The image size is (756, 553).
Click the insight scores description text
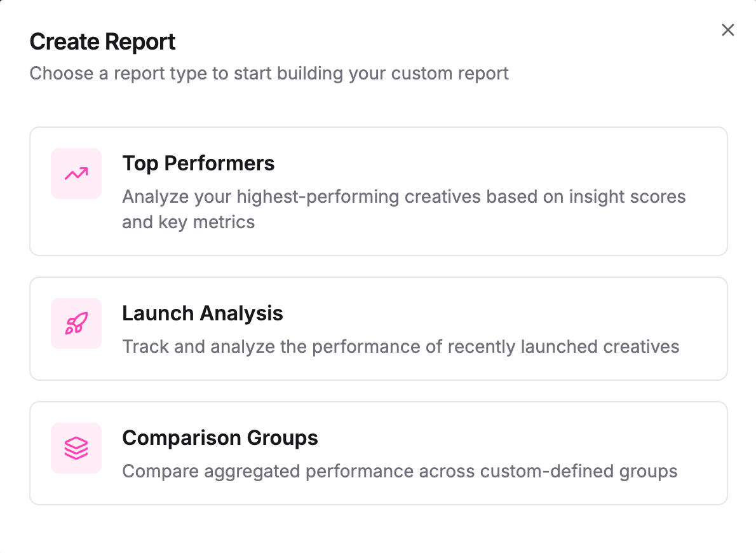click(404, 196)
